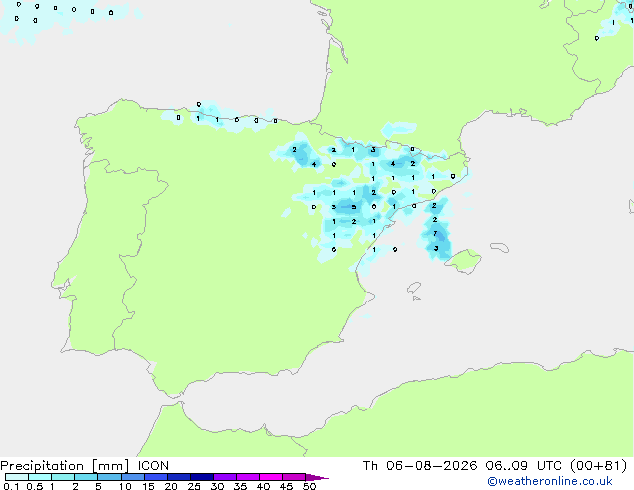Click the '06..09 UTC' time range
The height and width of the screenshot is (490, 634).
point(524,466)
